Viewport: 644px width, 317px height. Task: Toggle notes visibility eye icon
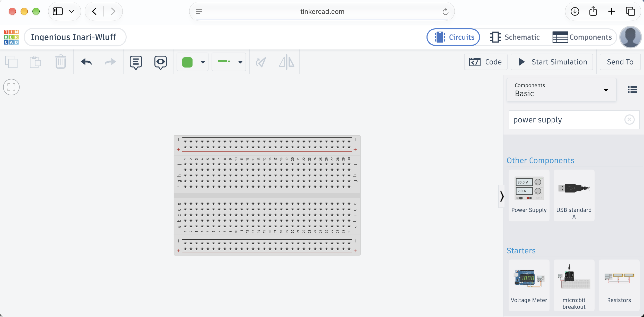coord(161,62)
